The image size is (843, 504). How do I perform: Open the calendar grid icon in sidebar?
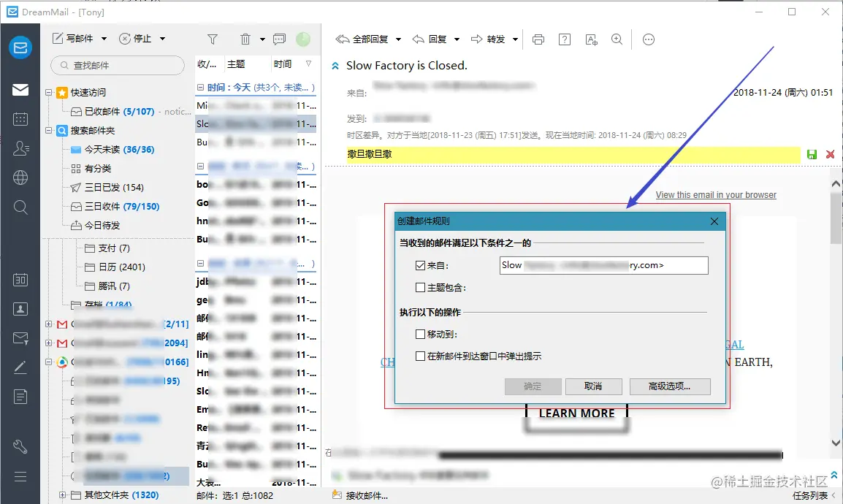[x=20, y=119]
